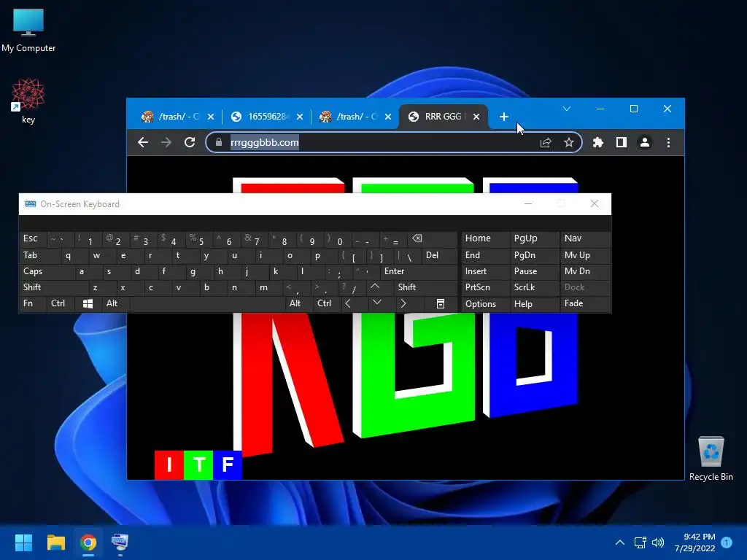Click Help key on On-Screen Keyboard
The image size is (747, 560).
point(534,304)
